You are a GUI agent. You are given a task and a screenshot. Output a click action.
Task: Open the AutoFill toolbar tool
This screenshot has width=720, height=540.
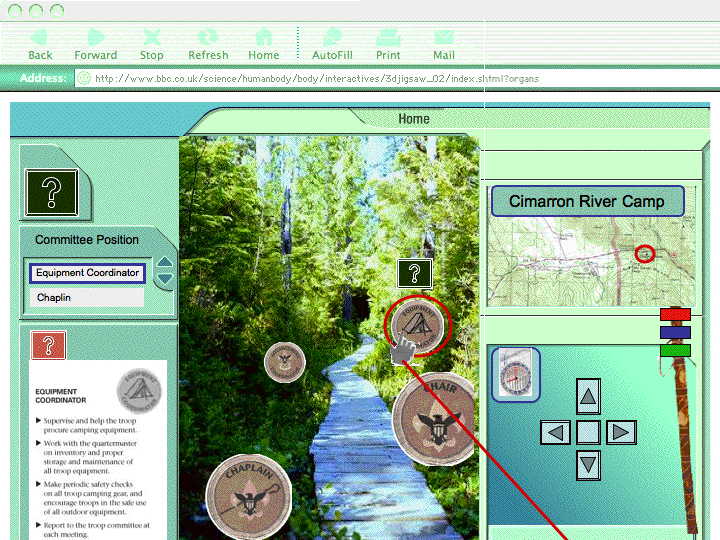pyautogui.click(x=332, y=44)
